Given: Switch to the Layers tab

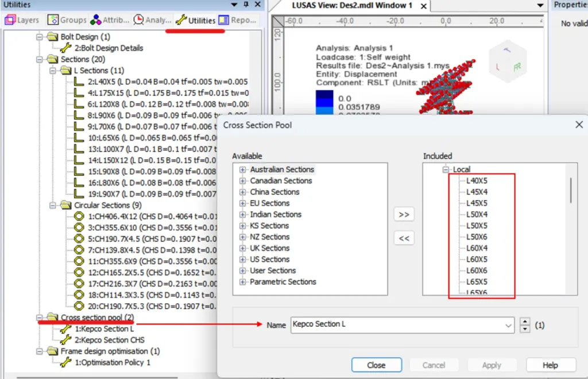Looking at the screenshot, I should point(22,20).
